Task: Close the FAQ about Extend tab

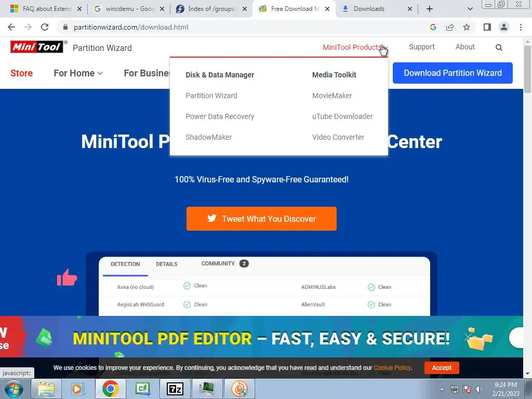Action: point(79,9)
